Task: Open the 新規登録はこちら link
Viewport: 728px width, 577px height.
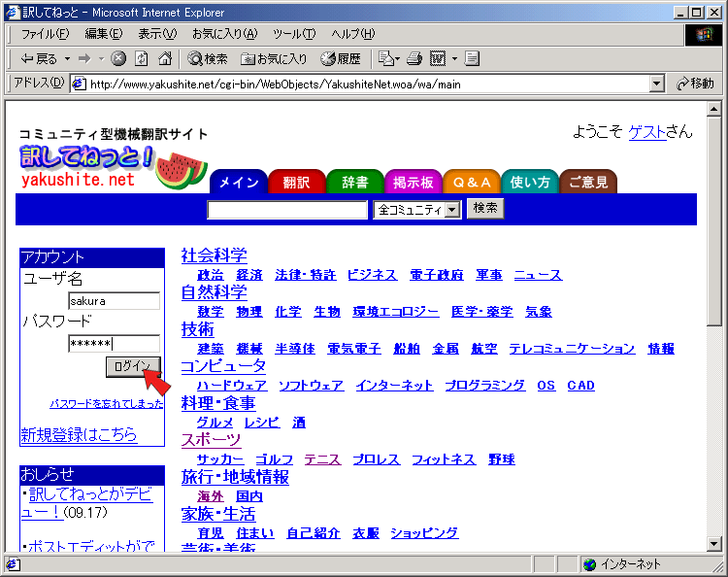Action: pyautogui.click(x=79, y=434)
